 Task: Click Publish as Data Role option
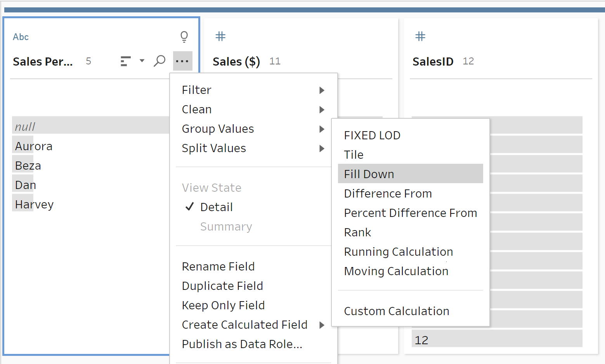[x=242, y=344]
